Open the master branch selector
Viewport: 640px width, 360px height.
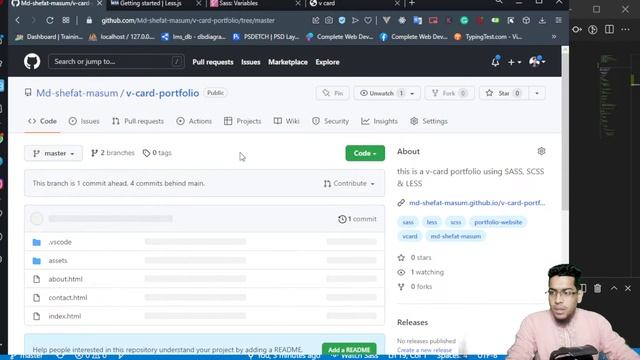tap(53, 153)
